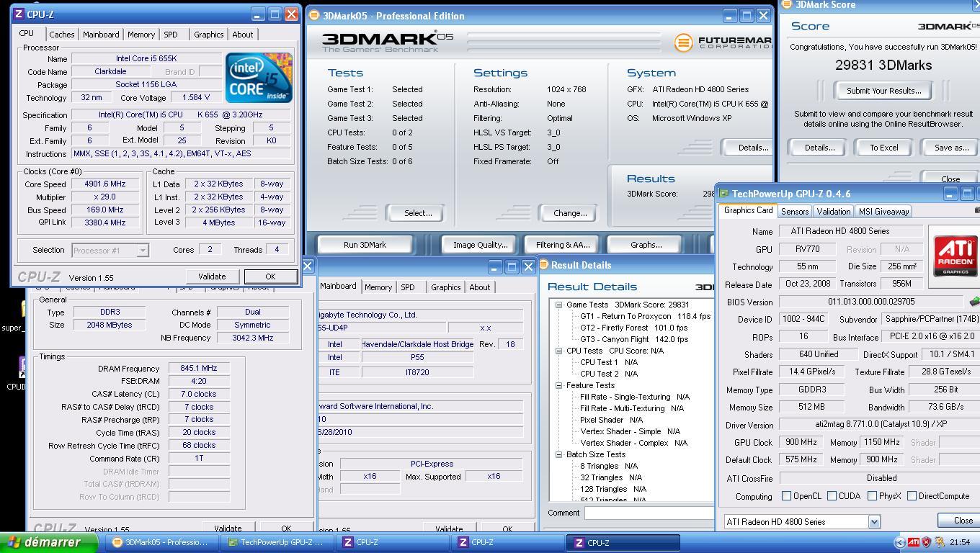Open Graphics tab in mainboard CPU-Z window
Image resolution: width=980 pixels, height=553 pixels.
(x=445, y=287)
